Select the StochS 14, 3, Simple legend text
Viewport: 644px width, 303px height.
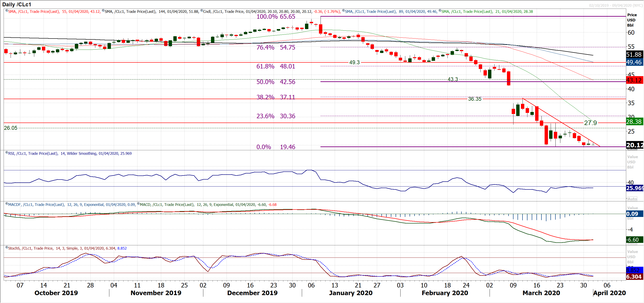click(x=67, y=248)
